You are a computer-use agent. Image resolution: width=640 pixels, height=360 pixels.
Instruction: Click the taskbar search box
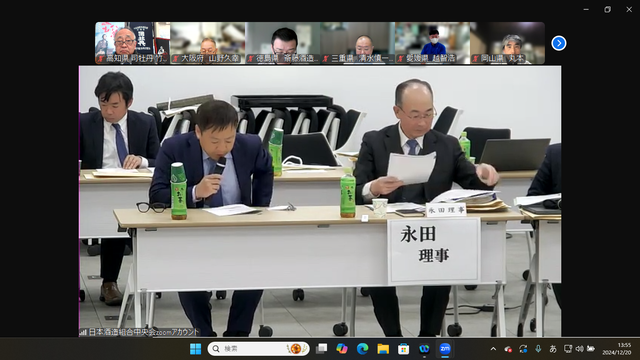pyautogui.click(x=258, y=349)
